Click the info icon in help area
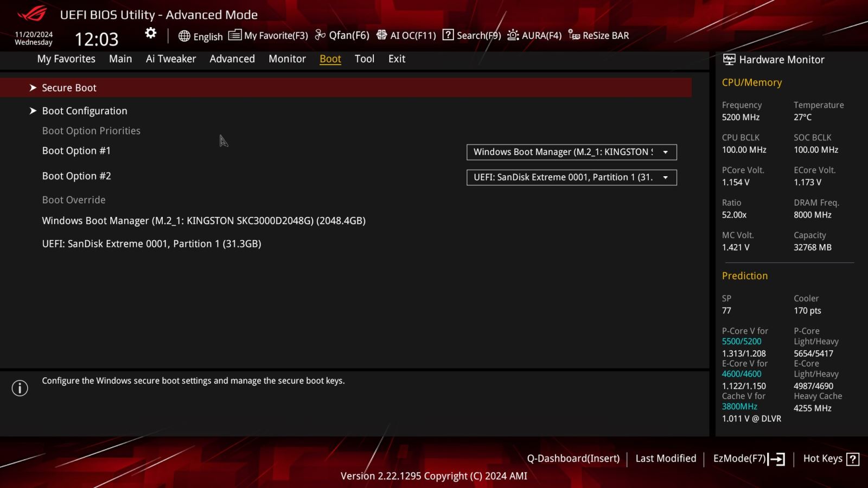868x488 pixels. tap(20, 388)
